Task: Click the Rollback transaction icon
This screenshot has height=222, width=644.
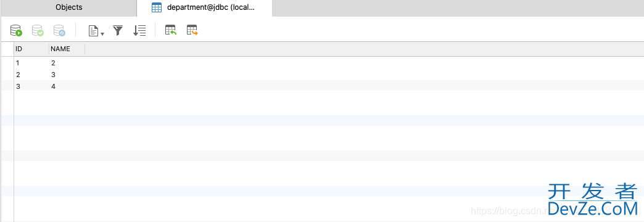Action: 59,30
